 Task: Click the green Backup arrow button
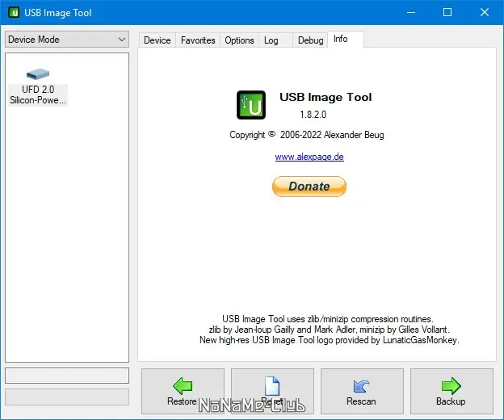click(451, 391)
